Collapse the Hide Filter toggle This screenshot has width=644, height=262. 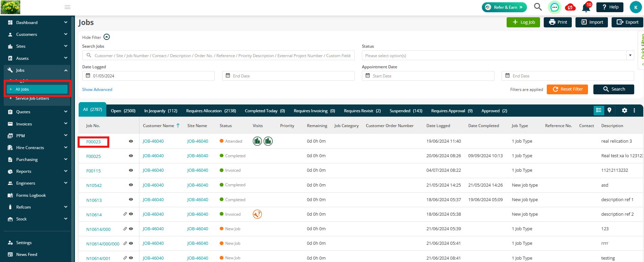pyautogui.click(x=107, y=37)
